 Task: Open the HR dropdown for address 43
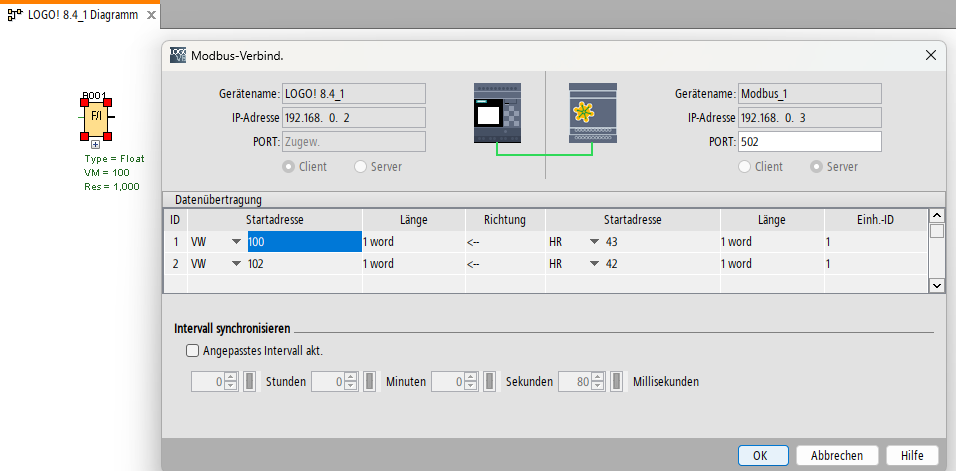[x=595, y=242]
